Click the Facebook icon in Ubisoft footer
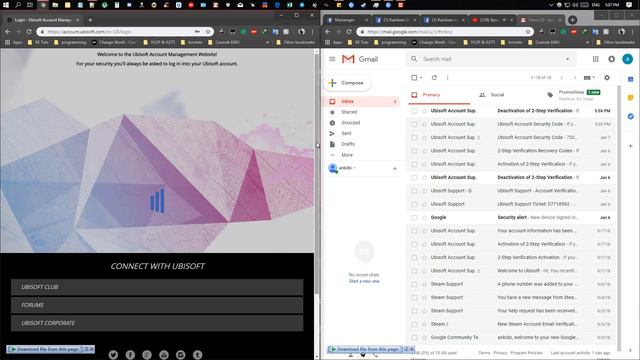 130,355
